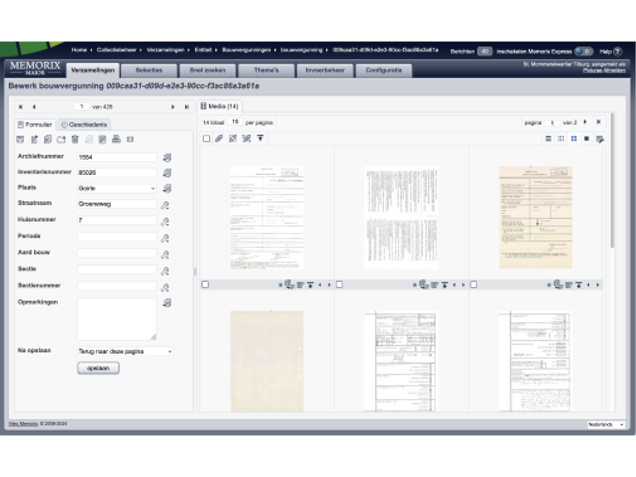
Task: Switch to the Formulier tab
Action: (35, 125)
